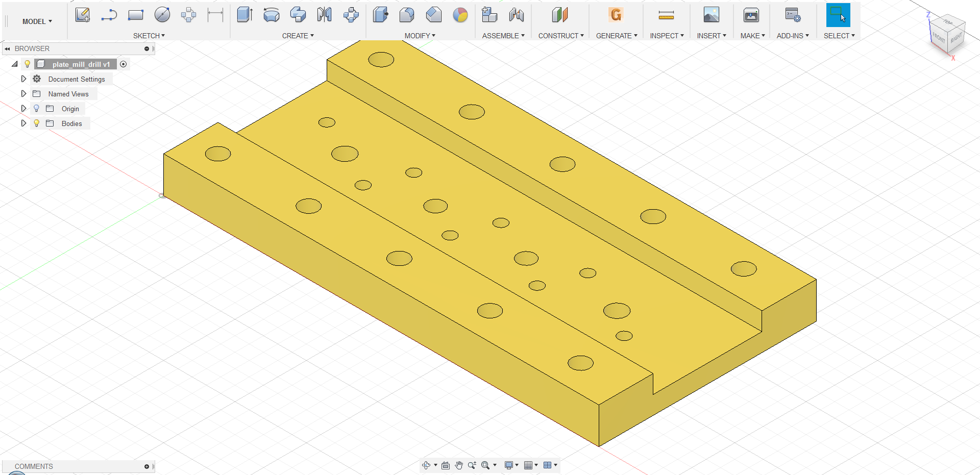Activate the Extrude tool

pos(245,15)
